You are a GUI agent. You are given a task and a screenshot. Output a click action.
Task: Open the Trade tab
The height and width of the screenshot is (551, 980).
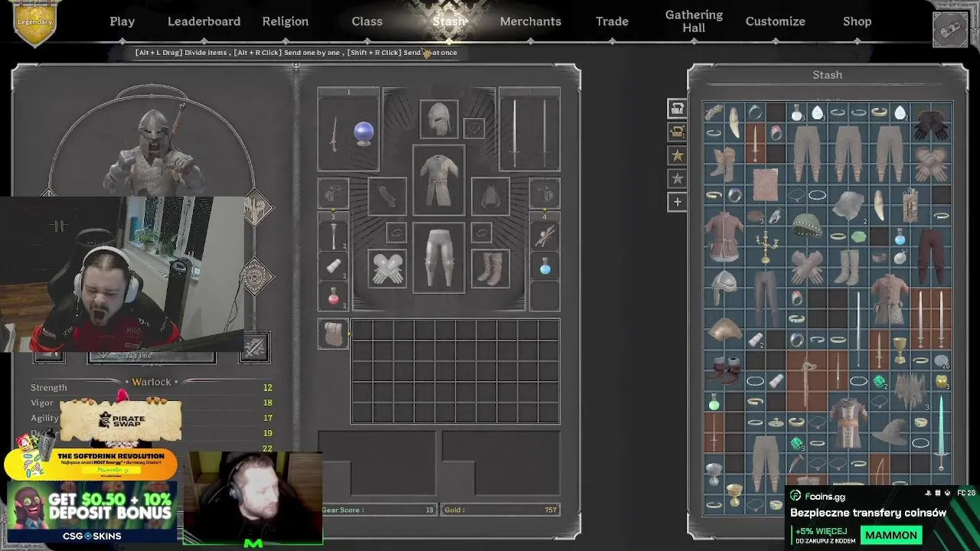click(612, 21)
